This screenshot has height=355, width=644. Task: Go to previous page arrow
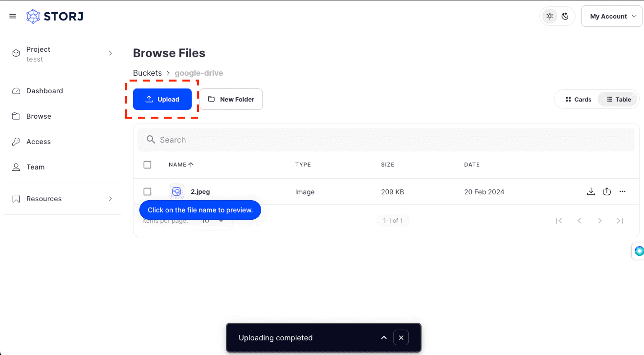579,221
